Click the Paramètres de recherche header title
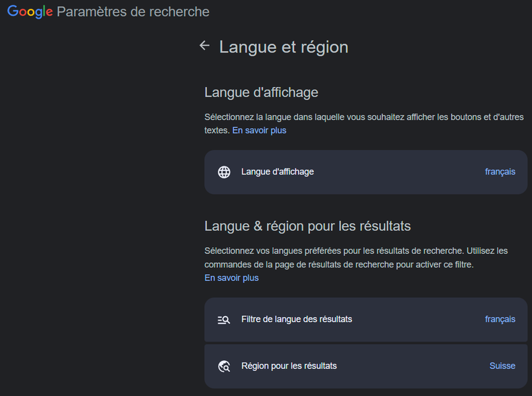The width and height of the screenshot is (532, 396). tap(133, 12)
